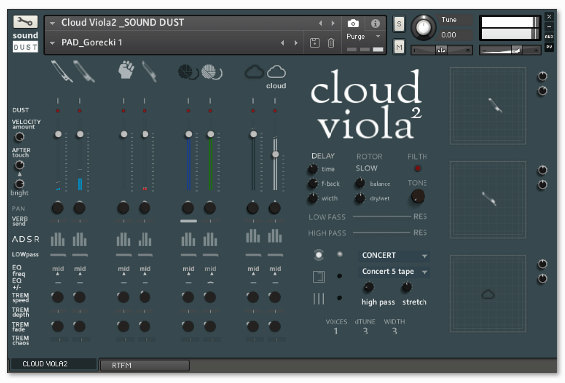Open the Concert 5 tape dropdown
This screenshot has height=383, width=565.
point(395,272)
